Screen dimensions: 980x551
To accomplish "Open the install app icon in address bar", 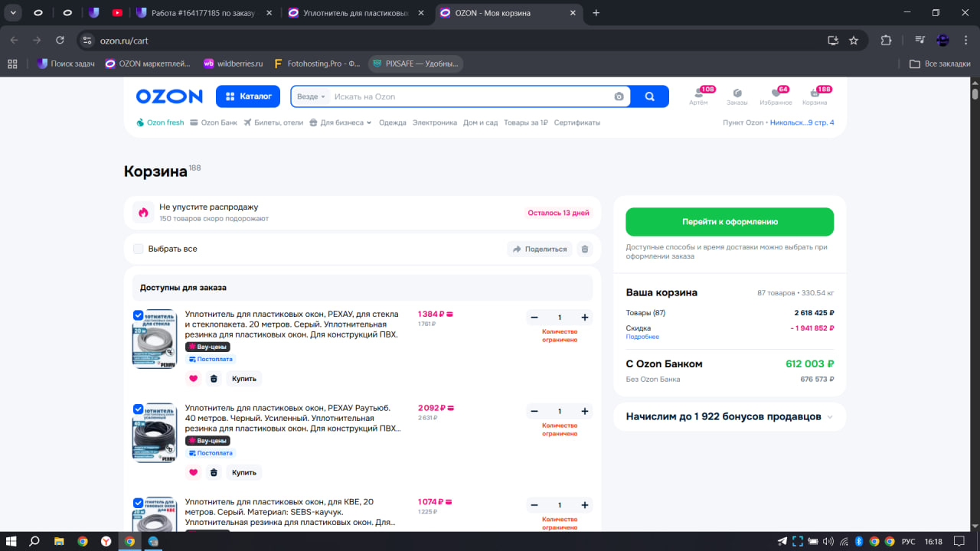I will [x=833, y=41].
